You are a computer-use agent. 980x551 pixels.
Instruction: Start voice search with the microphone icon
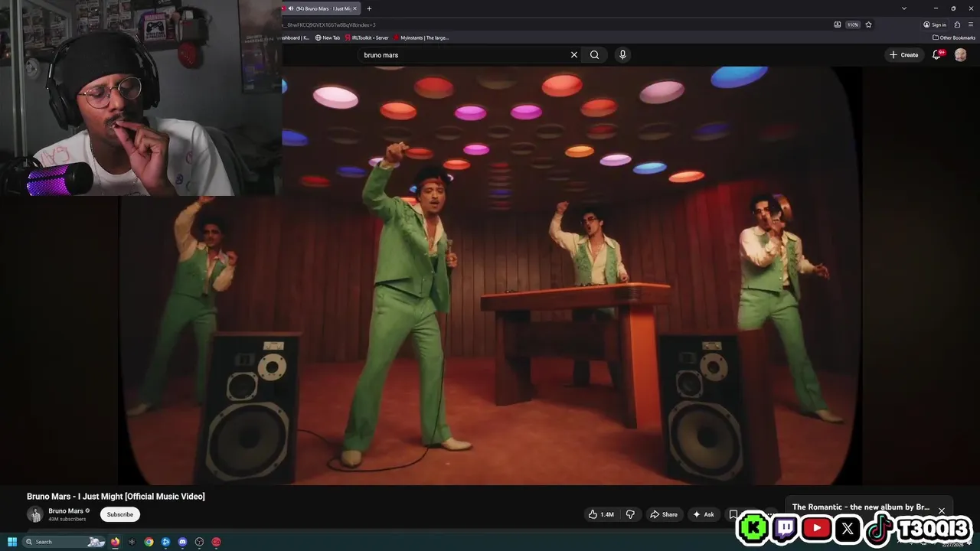pos(622,55)
